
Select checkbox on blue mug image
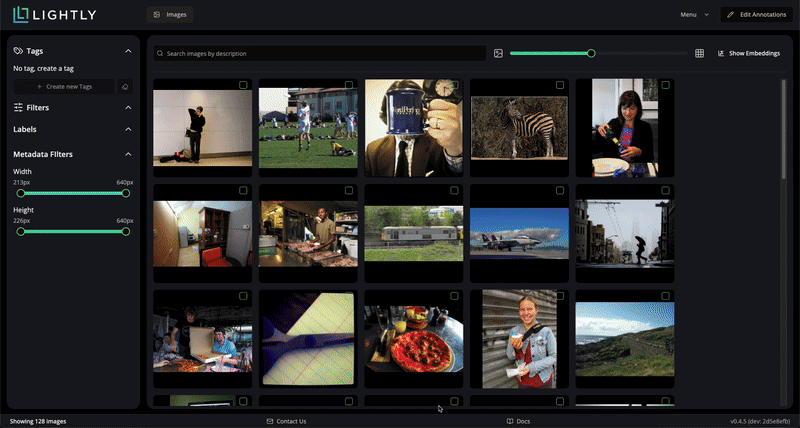[x=455, y=85]
